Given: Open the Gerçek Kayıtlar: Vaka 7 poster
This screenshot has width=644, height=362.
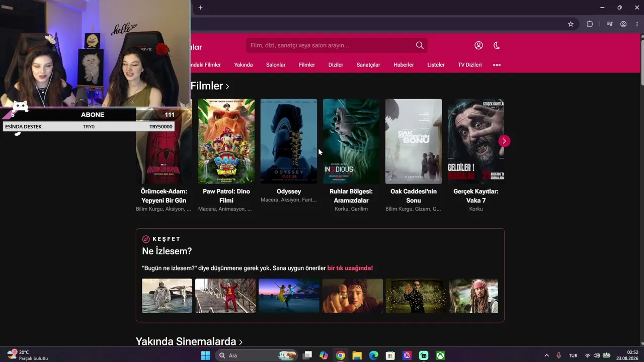Looking at the screenshot, I should [x=476, y=141].
